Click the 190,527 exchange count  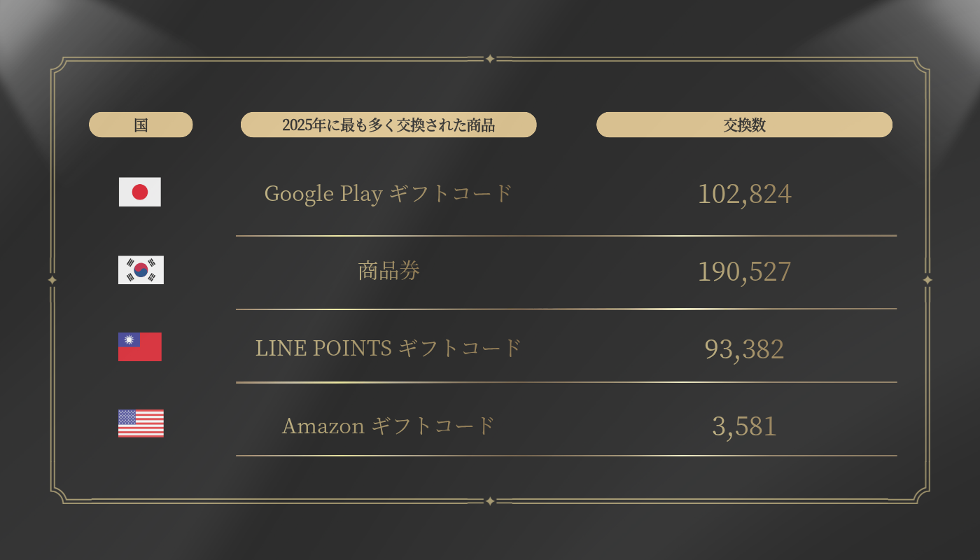point(744,272)
